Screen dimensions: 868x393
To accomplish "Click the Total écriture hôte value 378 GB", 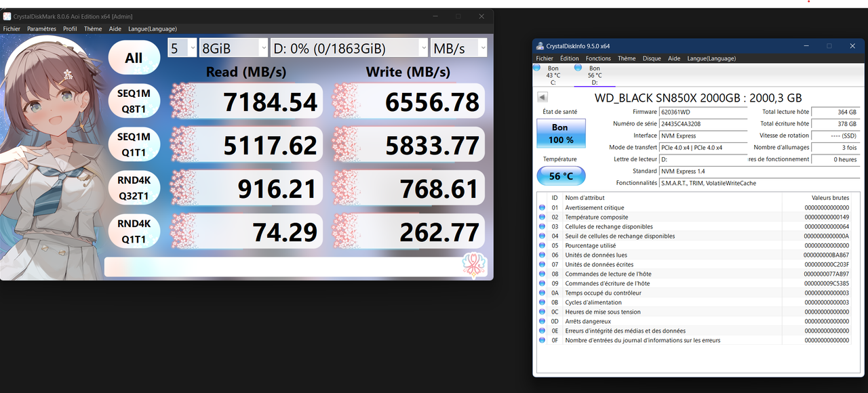I will pyautogui.click(x=835, y=123).
